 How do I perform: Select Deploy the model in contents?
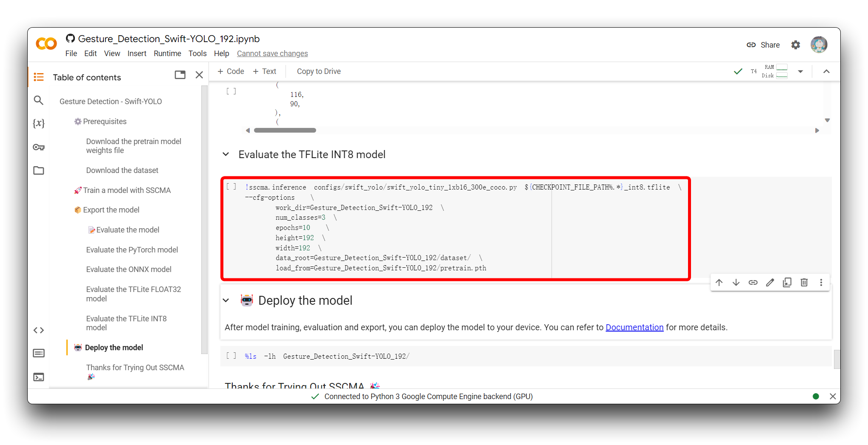(108, 348)
